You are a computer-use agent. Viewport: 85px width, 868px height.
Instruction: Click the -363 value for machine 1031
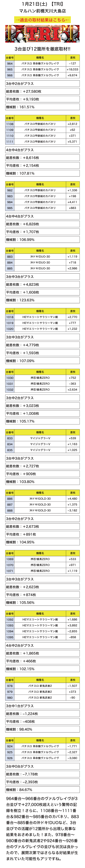click(x=73, y=383)
